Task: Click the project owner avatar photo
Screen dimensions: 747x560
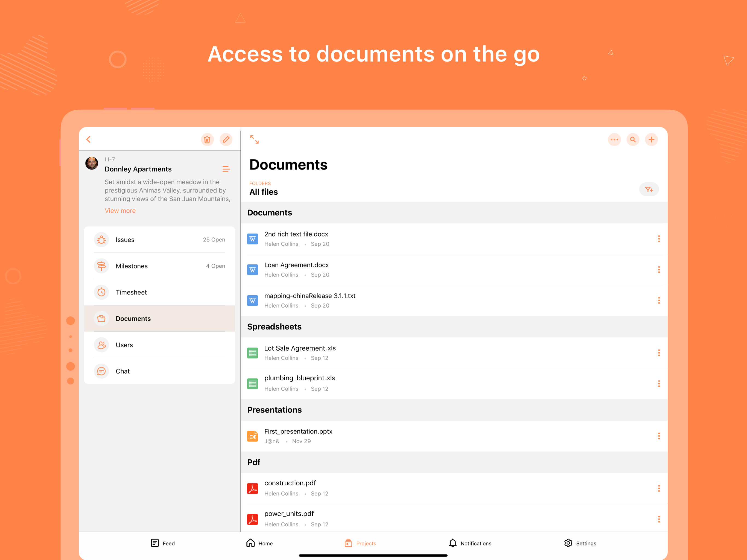Action: 92,163
